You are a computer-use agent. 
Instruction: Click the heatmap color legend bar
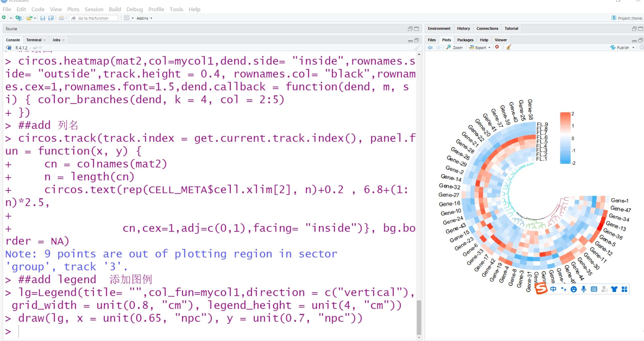tap(565, 138)
